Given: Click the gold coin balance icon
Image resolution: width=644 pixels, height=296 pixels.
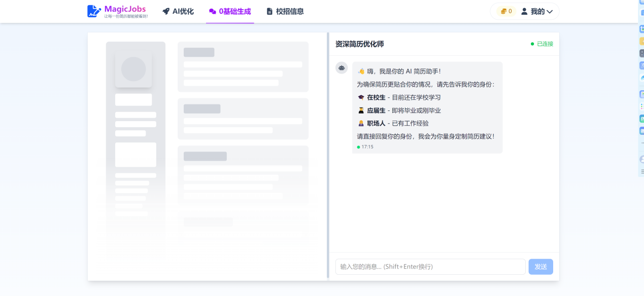Looking at the screenshot, I should (x=503, y=11).
